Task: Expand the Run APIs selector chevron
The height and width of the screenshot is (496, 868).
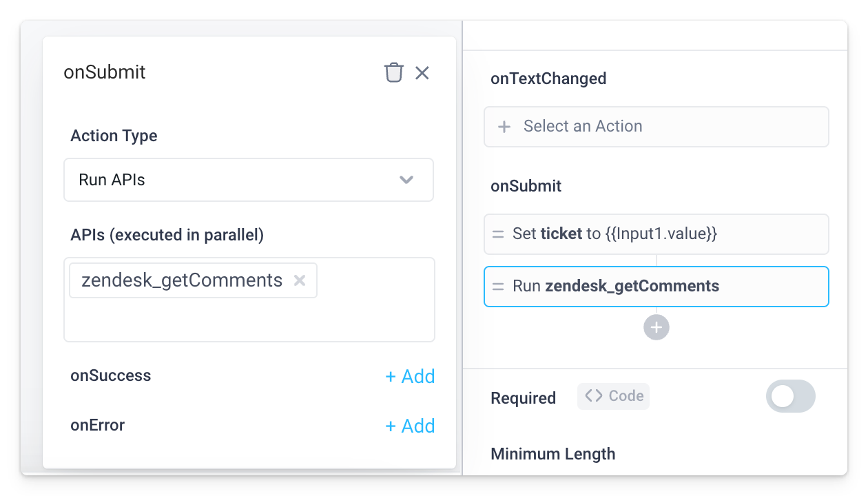Action: coord(406,180)
